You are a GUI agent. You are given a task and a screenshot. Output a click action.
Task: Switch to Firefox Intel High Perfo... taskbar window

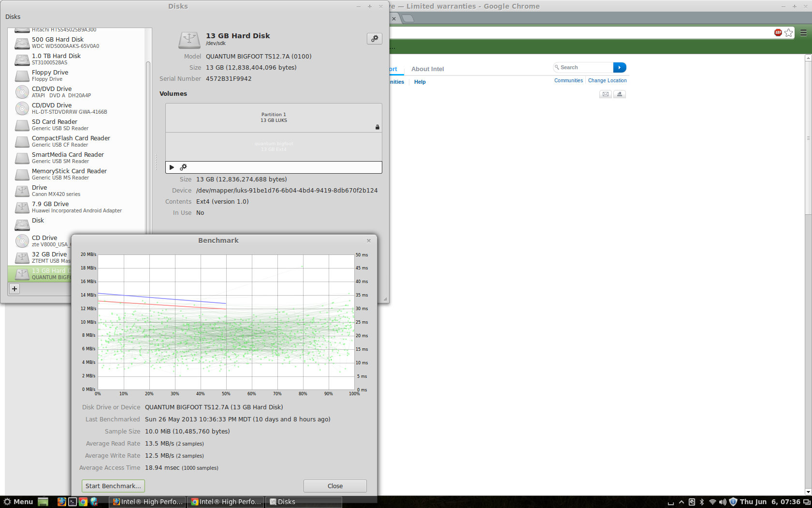point(147,502)
